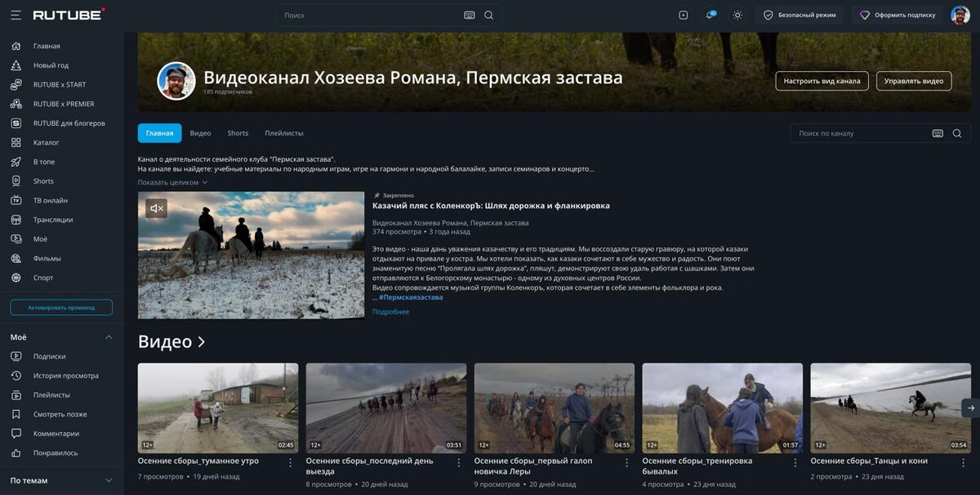Toggle Безопасный режим
Image resolution: width=980 pixels, height=495 pixels.
[x=800, y=15]
